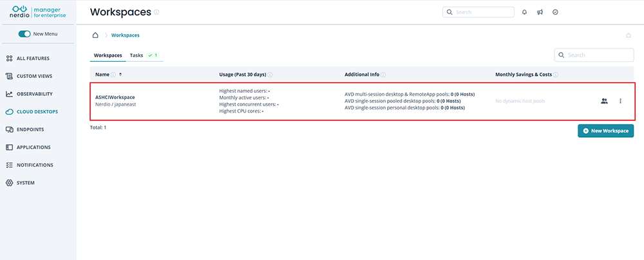The image size is (644, 260).
Task: Open the announcements megaphone icon
Action: pyautogui.click(x=540, y=12)
